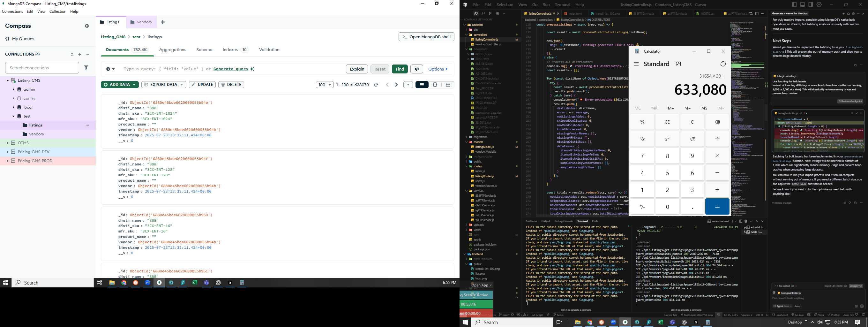Open Cursor Explorer view icon
The height and width of the screenshot is (327, 868).
point(476,13)
